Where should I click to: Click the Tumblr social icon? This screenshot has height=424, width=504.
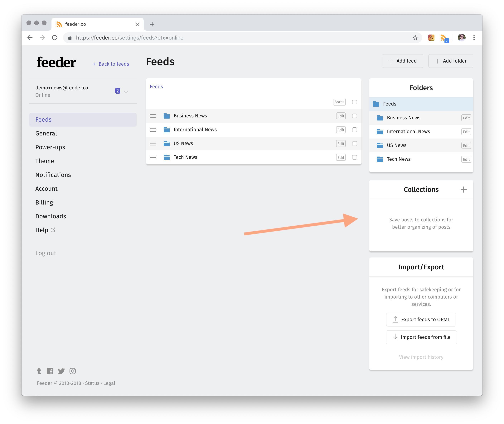[x=39, y=371]
